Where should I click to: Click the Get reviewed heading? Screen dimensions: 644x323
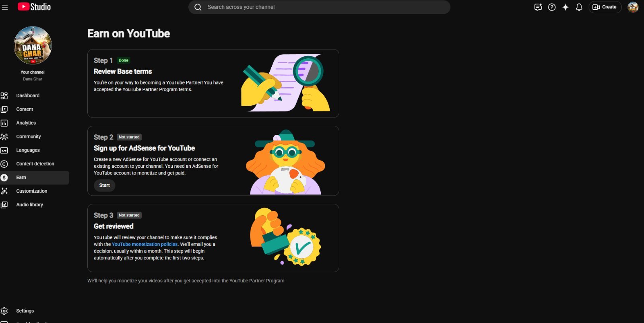(114, 226)
